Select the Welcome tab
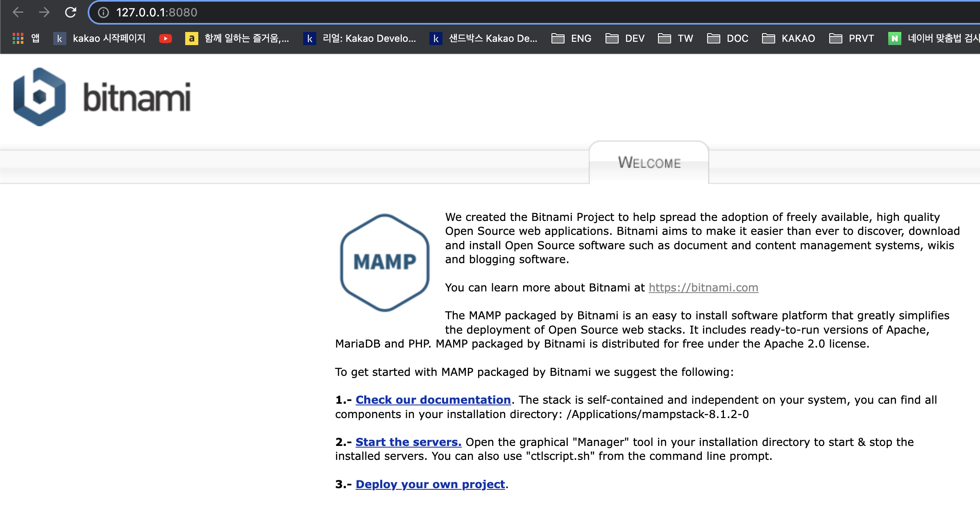980x532 pixels. (649, 163)
